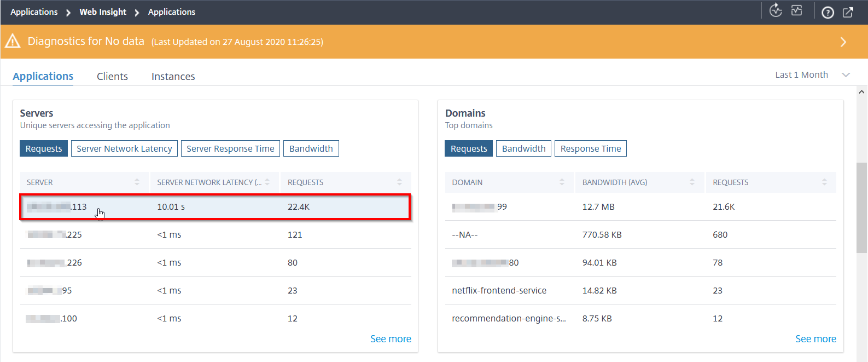Show the Server Response Time view
This screenshot has width=868, height=362.
(230, 148)
